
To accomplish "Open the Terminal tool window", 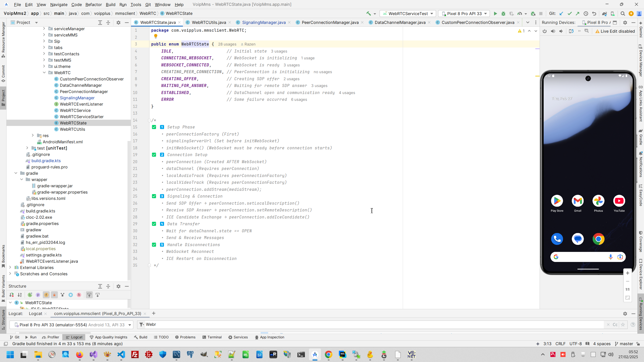I will coord(212,337).
